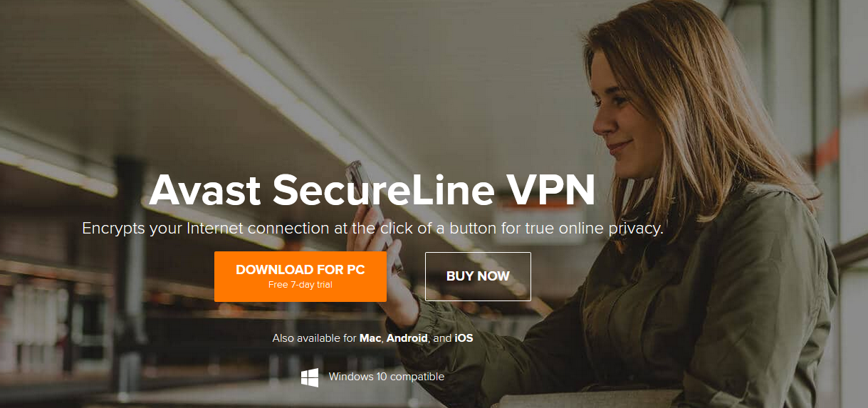
Task: Open the Mac version link
Action: [370, 338]
